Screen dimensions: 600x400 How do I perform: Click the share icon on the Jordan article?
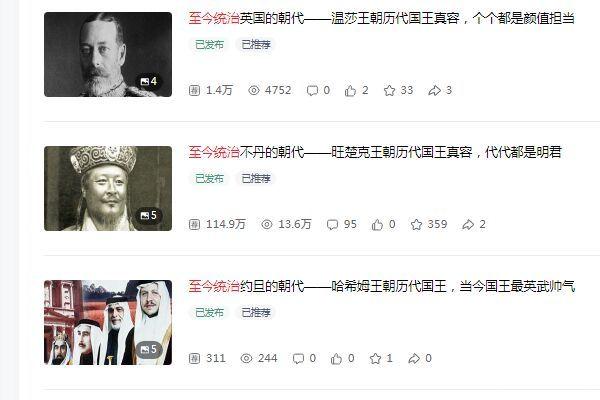(x=414, y=358)
